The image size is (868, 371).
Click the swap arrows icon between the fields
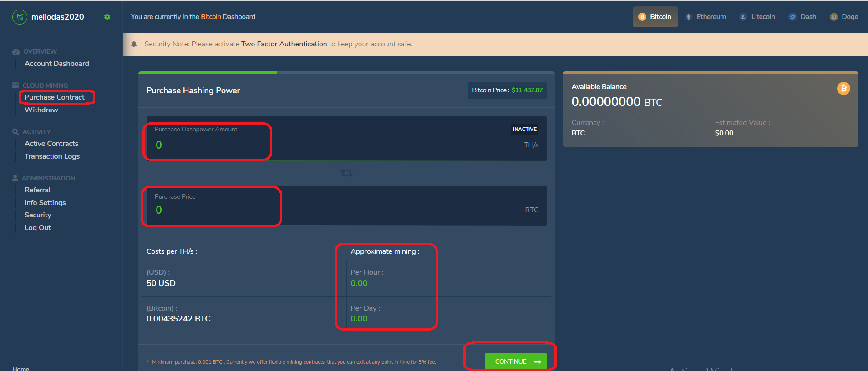pyautogui.click(x=347, y=173)
